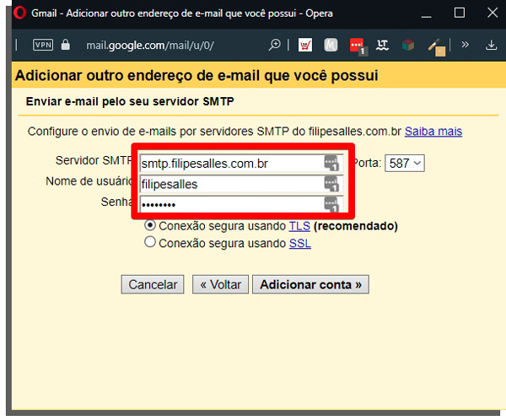Viewport: 506px width, 420px height.
Task: Click the smtp.filipesalles.com.br server field
Action: click(241, 164)
